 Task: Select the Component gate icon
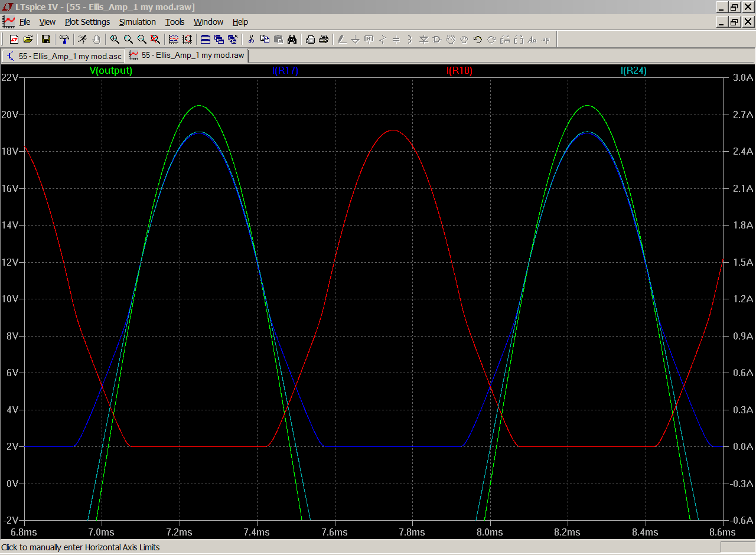(437, 39)
